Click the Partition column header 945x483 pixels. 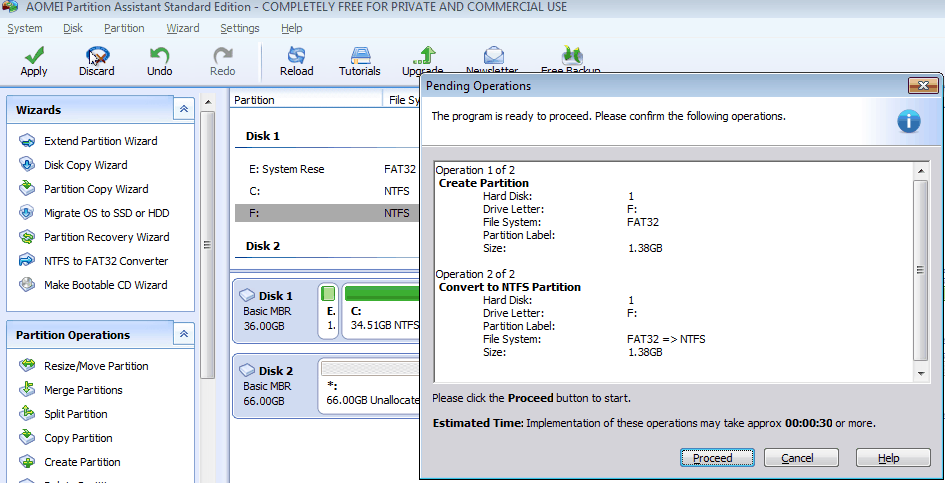click(x=307, y=99)
